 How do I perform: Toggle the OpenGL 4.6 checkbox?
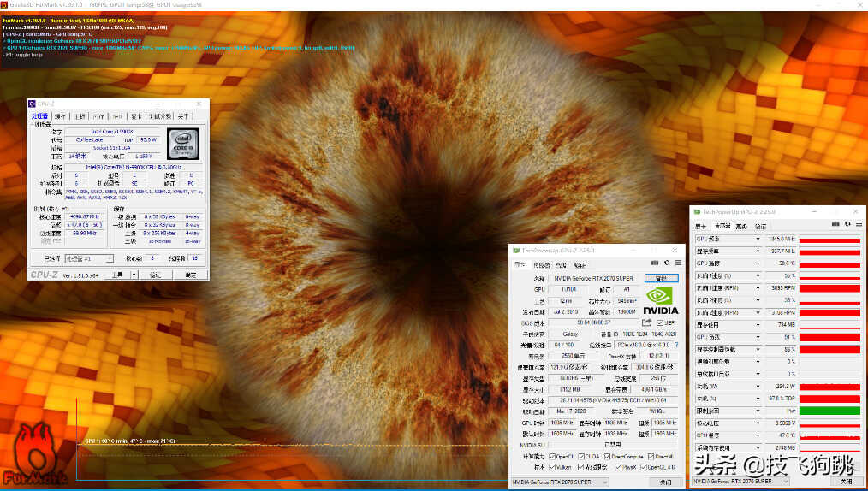click(x=644, y=467)
